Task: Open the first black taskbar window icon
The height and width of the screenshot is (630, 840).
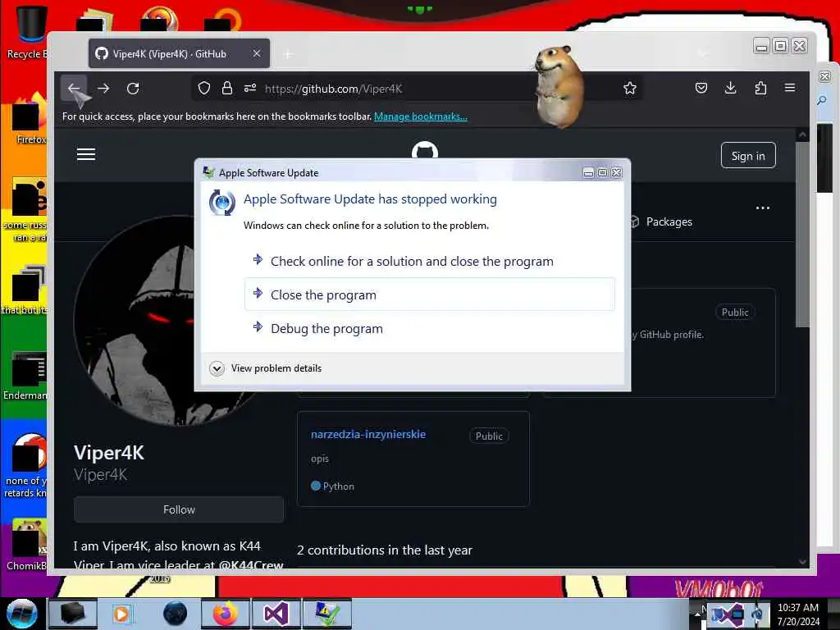Action: pyautogui.click(x=73, y=614)
